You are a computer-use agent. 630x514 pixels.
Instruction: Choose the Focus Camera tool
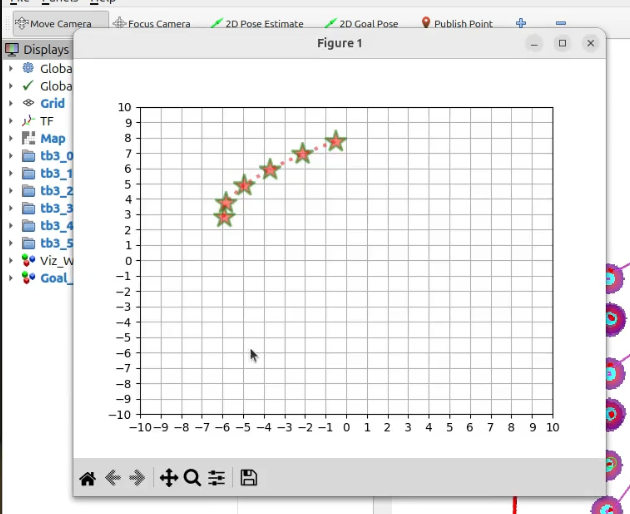coord(151,23)
